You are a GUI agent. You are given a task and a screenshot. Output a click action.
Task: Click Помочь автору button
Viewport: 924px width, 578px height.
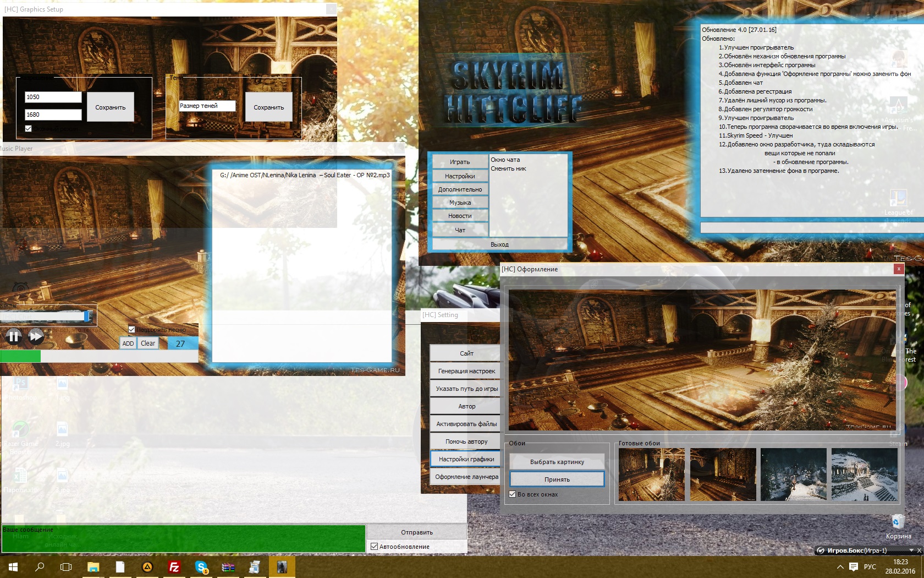(x=466, y=441)
